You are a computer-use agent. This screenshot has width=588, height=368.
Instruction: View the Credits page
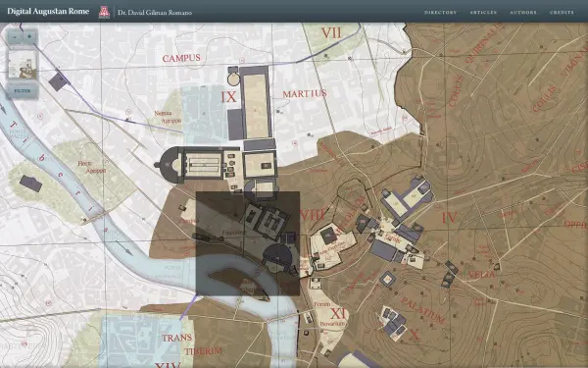pyautogui.click(x=562, y=13)
